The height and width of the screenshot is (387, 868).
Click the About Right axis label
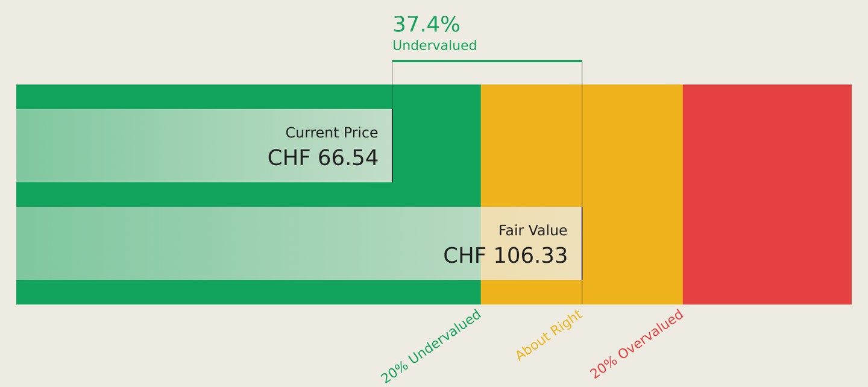549,335
